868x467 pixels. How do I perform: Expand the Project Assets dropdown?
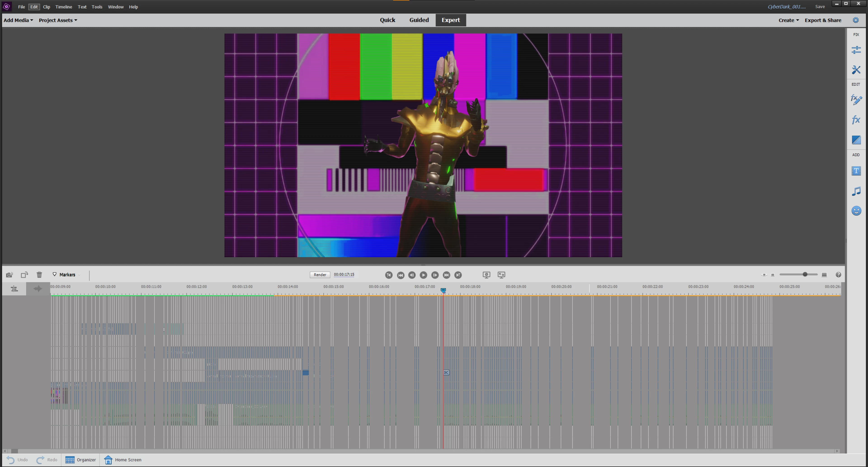(x=58, y=20)
